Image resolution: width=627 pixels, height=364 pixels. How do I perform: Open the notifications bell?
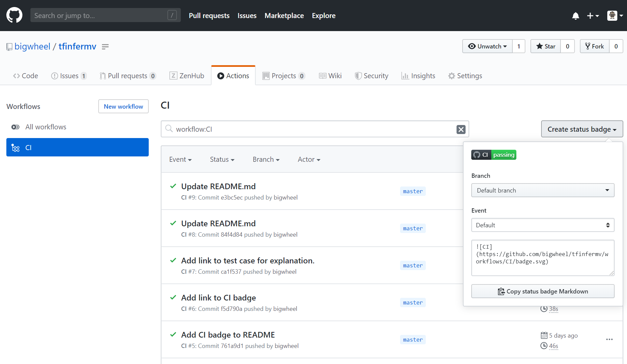pyautogui.click(x=576, y=16)
